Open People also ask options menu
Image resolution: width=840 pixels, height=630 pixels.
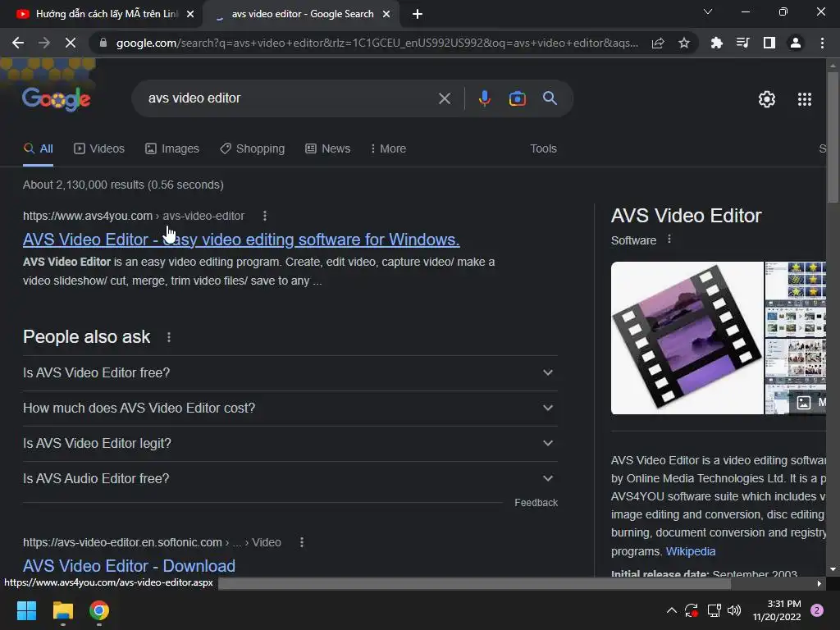pyautogui.click(x=169, y=337)
